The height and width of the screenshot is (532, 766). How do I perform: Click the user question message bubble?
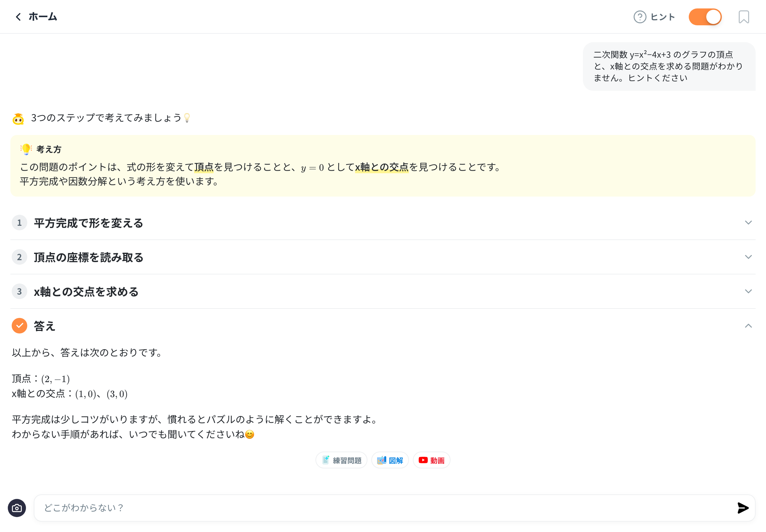669,66
